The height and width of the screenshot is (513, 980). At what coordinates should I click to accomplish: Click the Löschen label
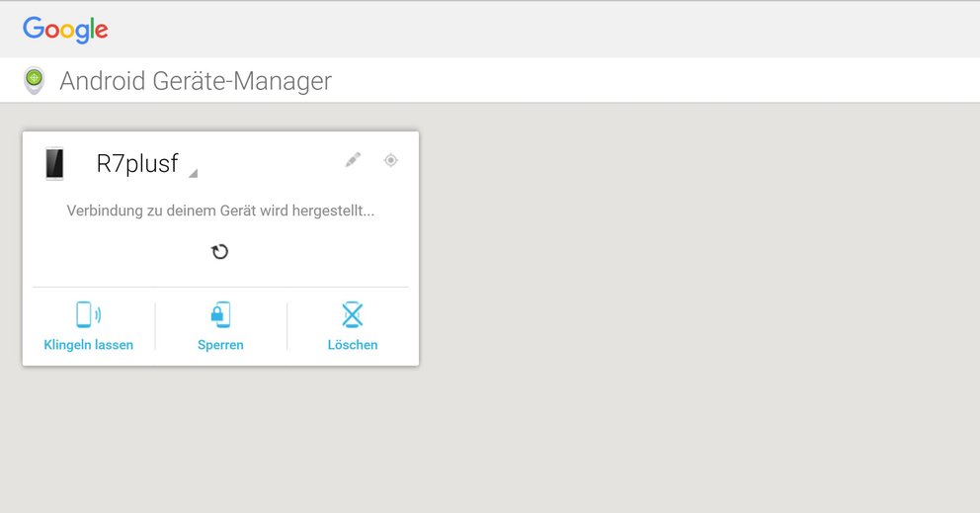[x=353, y=345]
